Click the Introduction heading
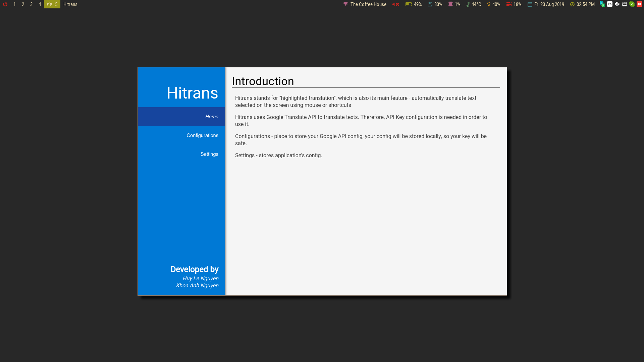Screen dimensions: 644x362 point(263,81)
